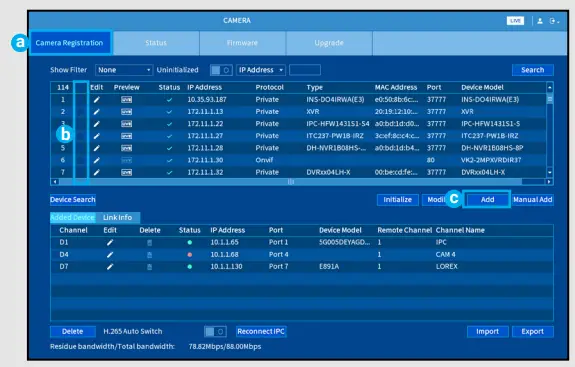Preview the ITC237-PW1B-IRZ device
575x367 pixels.
[x=127, y=136]
